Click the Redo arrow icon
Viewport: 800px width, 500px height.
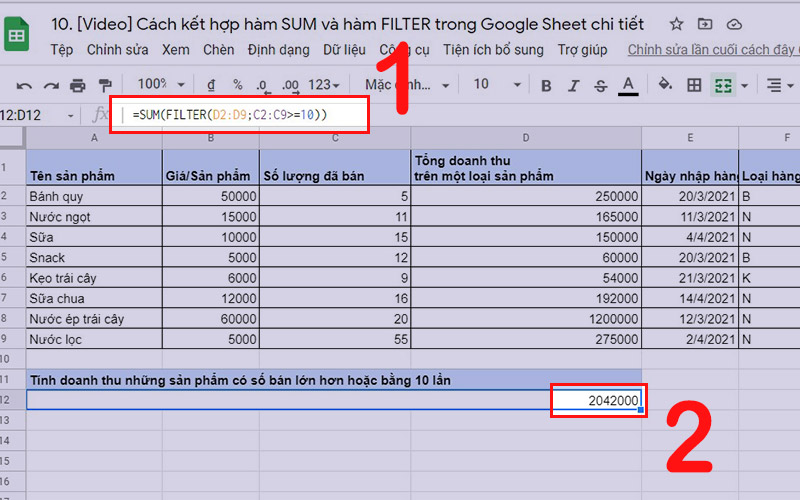(x=51, y=85)
